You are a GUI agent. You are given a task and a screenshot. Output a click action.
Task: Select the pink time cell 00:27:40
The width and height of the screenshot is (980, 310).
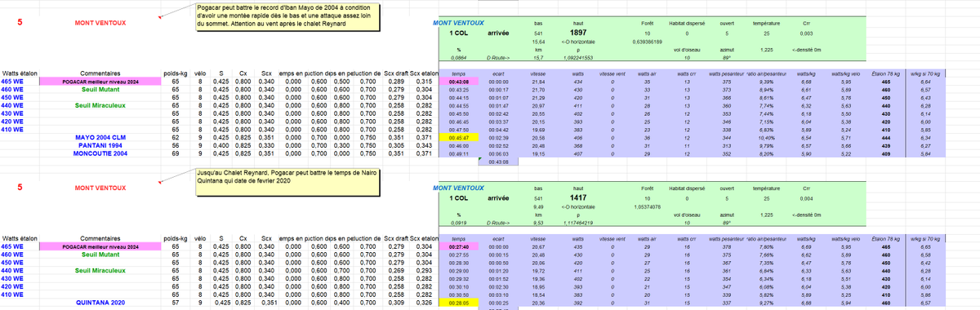[x=459, y=246]
